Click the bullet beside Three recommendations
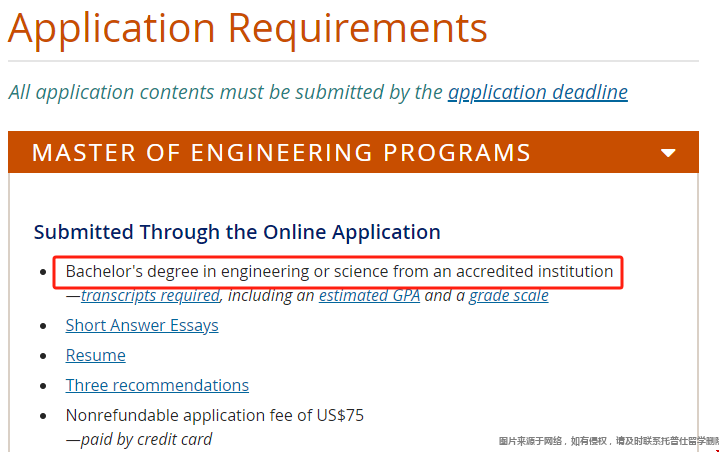This screenshot has height=452, width=719. (x=42, y=386)
